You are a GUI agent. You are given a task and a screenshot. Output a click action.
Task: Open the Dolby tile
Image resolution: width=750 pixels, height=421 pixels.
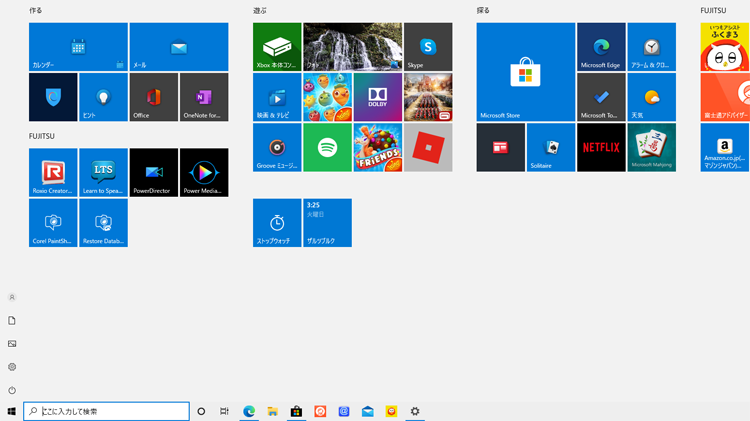pyautogui.click(x=378, y=97)
